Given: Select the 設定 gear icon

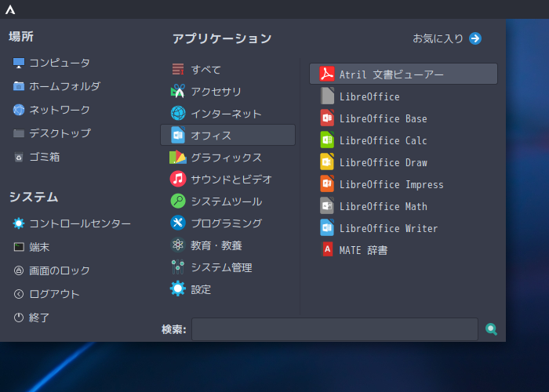Looking at the screenshot, I should [x=178, y=289].
